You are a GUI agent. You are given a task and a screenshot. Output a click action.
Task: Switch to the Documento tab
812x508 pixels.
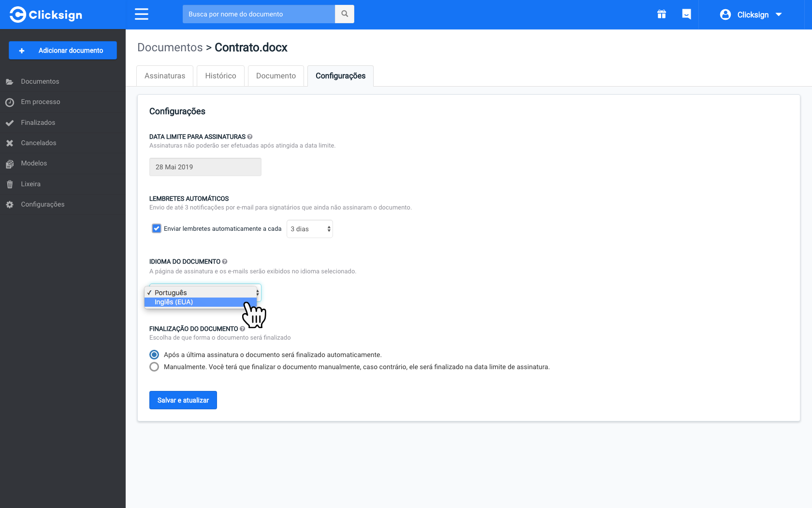tap(276, 76)
